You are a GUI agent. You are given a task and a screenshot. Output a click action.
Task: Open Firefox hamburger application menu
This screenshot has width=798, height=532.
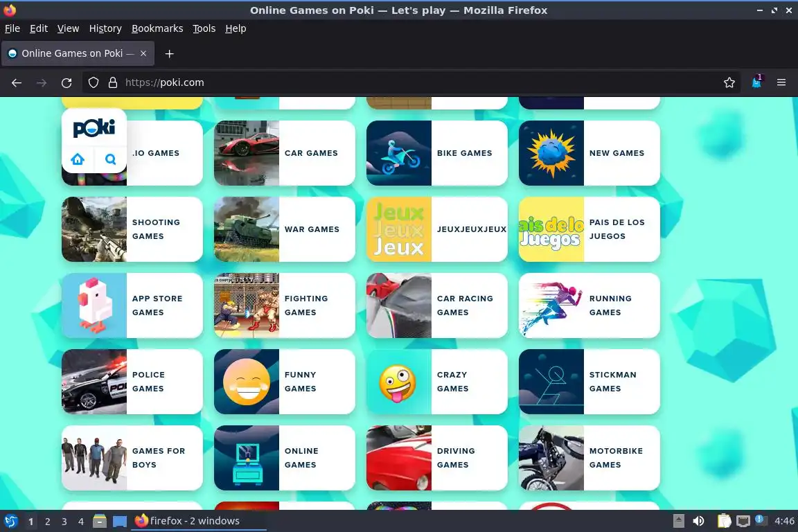coord(781,82)
